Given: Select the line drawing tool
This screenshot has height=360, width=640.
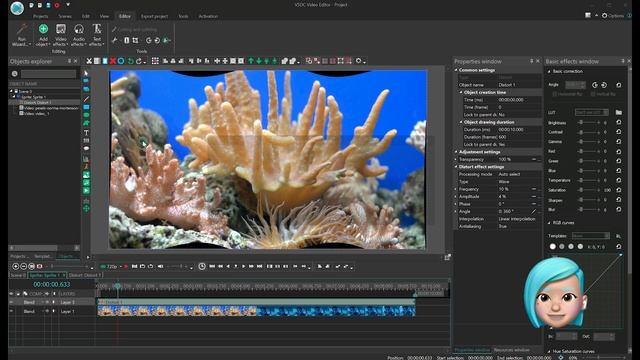Looking at the screenshot, I should pos(86,99).
